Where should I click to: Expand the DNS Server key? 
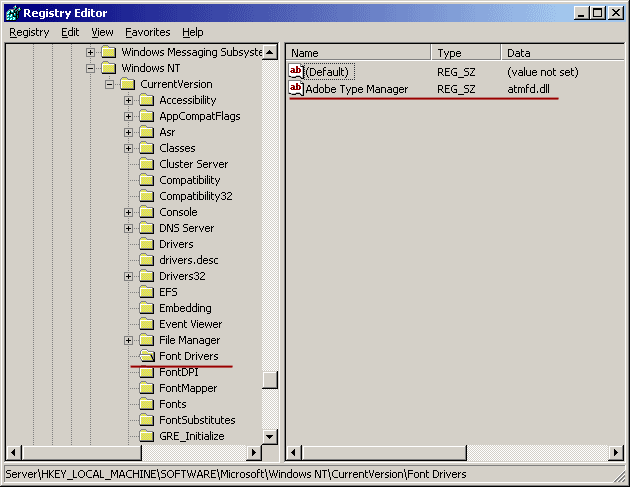point(128,229)
